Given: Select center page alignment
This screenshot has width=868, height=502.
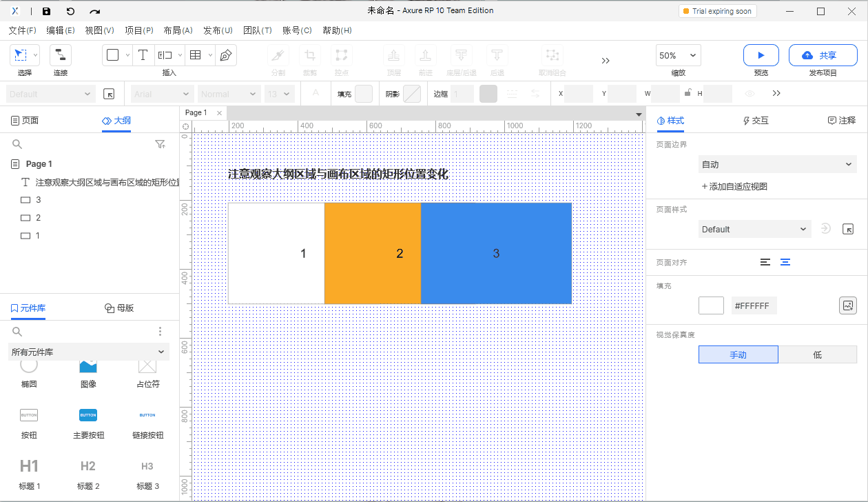Looking at the screenshot, I should click(785, 262).
